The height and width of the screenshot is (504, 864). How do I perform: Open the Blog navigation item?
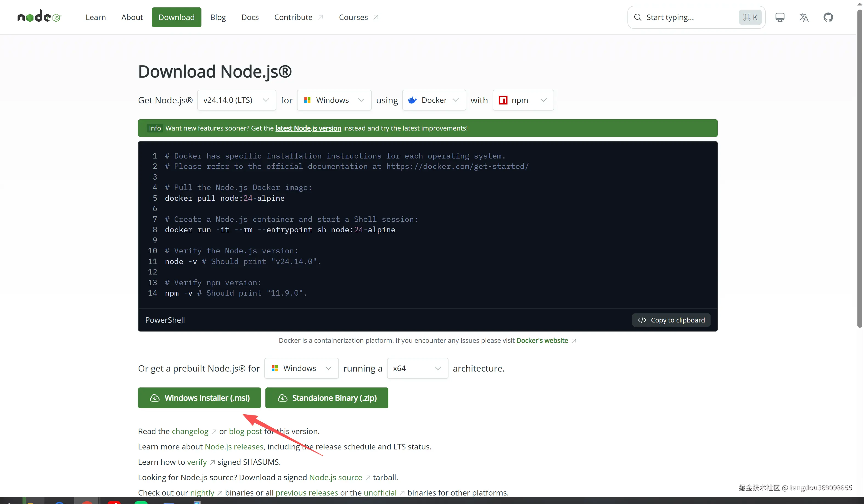[218, 17]
